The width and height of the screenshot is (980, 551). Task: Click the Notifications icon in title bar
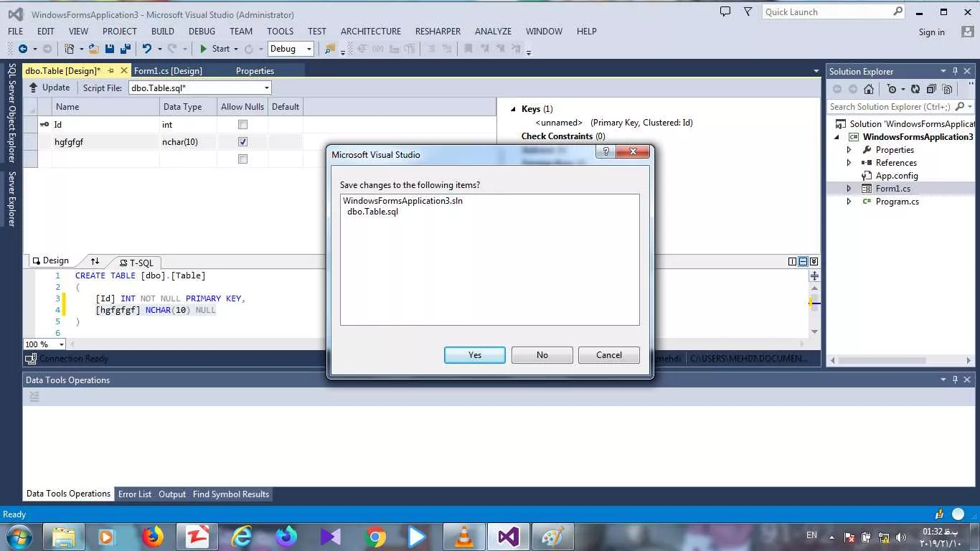[725, 11]
